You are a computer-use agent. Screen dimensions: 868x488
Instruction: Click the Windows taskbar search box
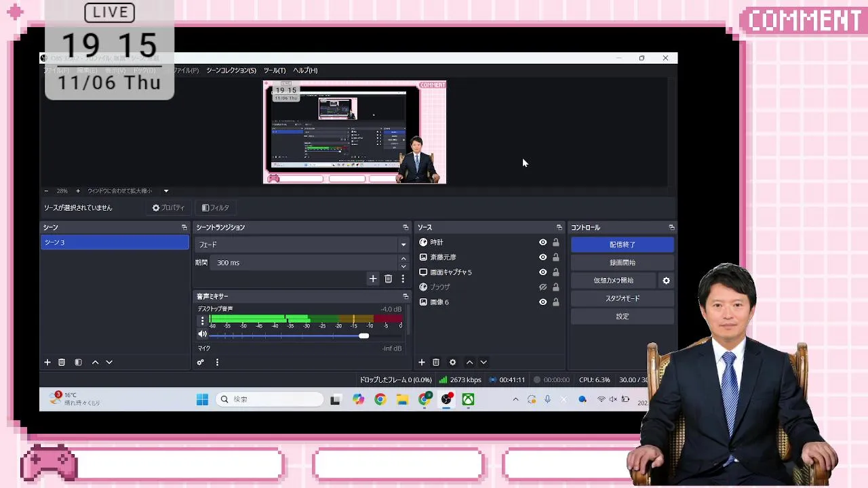270,400
